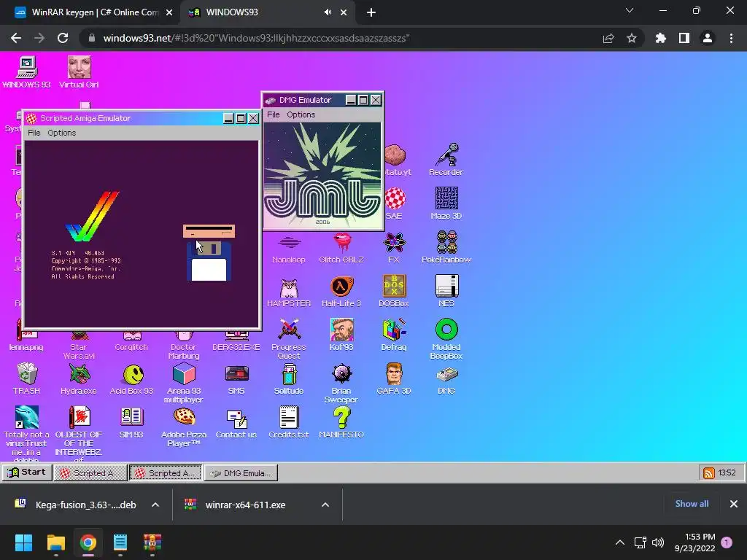Image resolution: width=747 pixels, height=560 pixels.
Task: Launch Arena 93 multiplayer cube icon
Action: [x=184, y=382]
